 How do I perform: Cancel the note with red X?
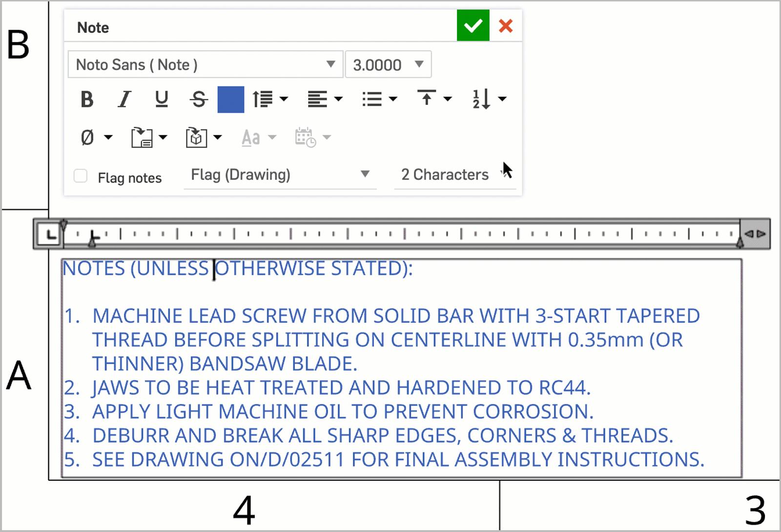tap(506, 25)
